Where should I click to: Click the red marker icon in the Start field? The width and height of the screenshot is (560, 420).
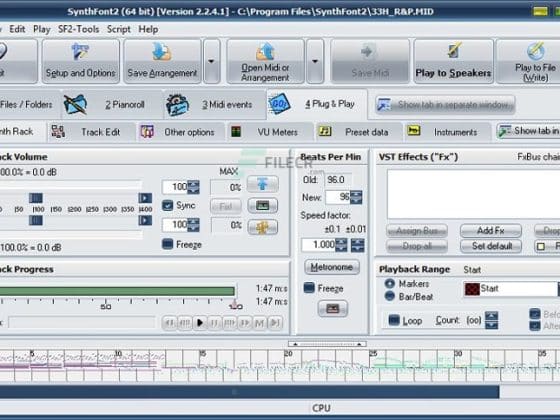tap(471, 289)
